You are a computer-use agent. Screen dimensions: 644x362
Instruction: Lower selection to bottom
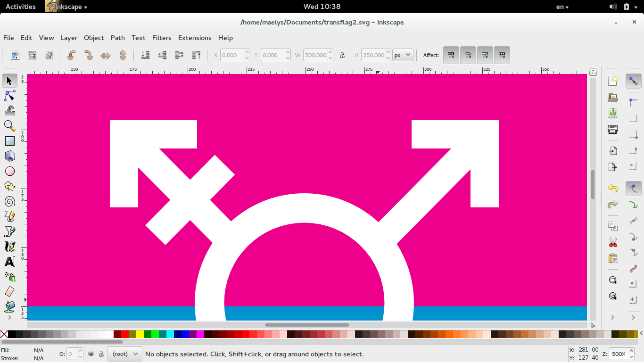[145, 55]
